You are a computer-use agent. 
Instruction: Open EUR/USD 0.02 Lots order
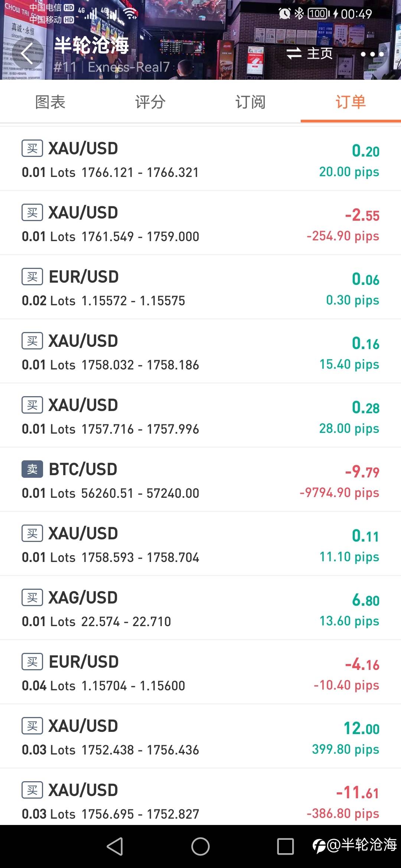pyautogui.click(x=200, y=287)
